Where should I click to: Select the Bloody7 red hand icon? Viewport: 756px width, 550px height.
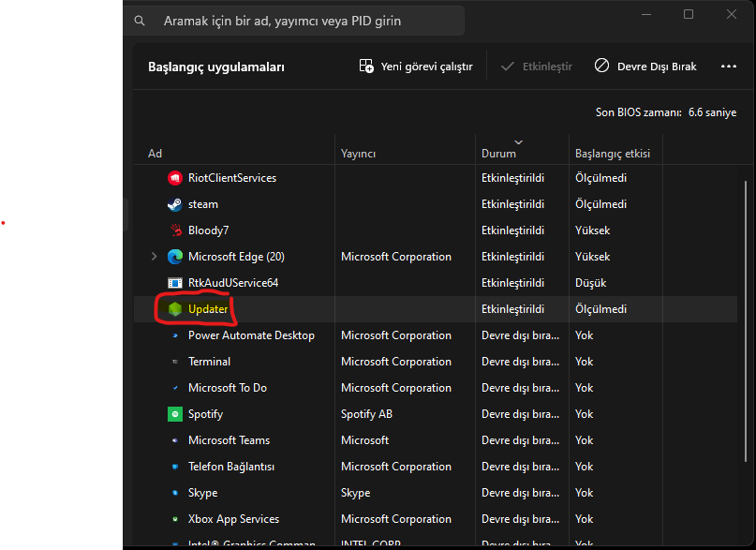tap(175, 230)
